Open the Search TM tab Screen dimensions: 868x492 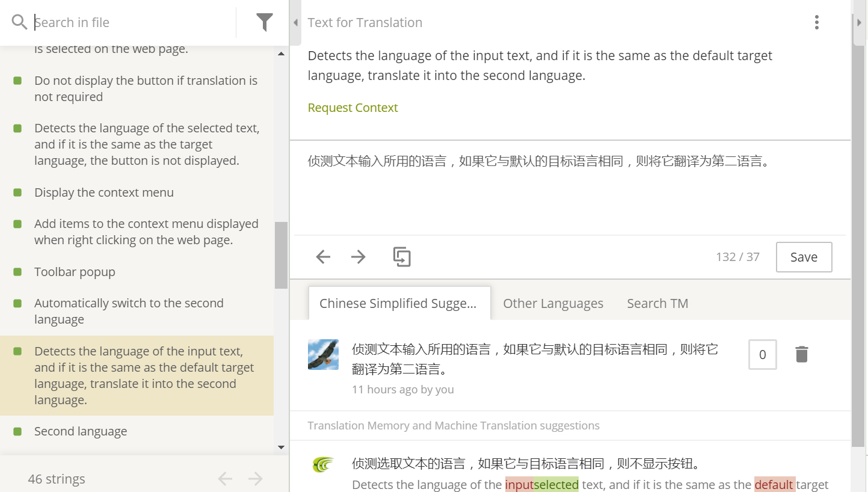pyautogui.click(x=657, y=304)
